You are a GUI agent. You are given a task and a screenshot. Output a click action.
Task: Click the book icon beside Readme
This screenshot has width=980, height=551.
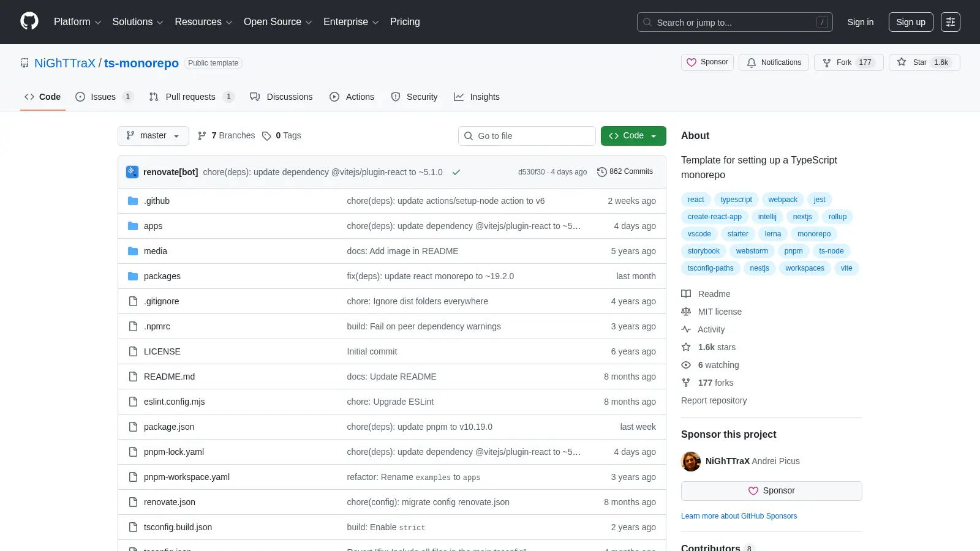pos(686,294)
